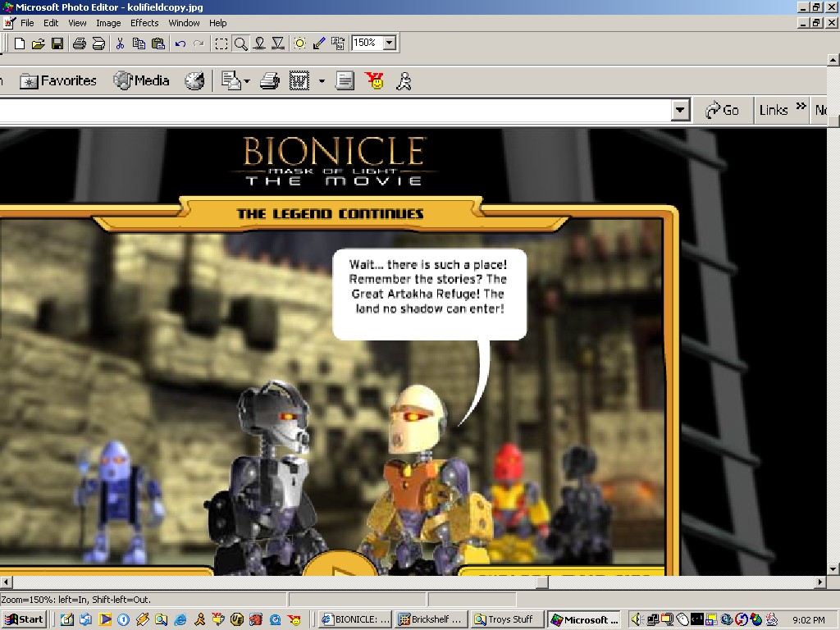Image resolution: width=840 pixels, height=630 pixels.
Task: Choose the dashed rectangle Select tool
Action: click(221, 43)
